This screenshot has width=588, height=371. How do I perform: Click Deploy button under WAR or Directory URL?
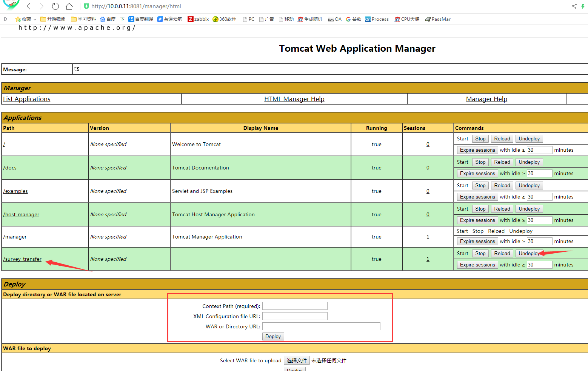(x=273, y=336)
